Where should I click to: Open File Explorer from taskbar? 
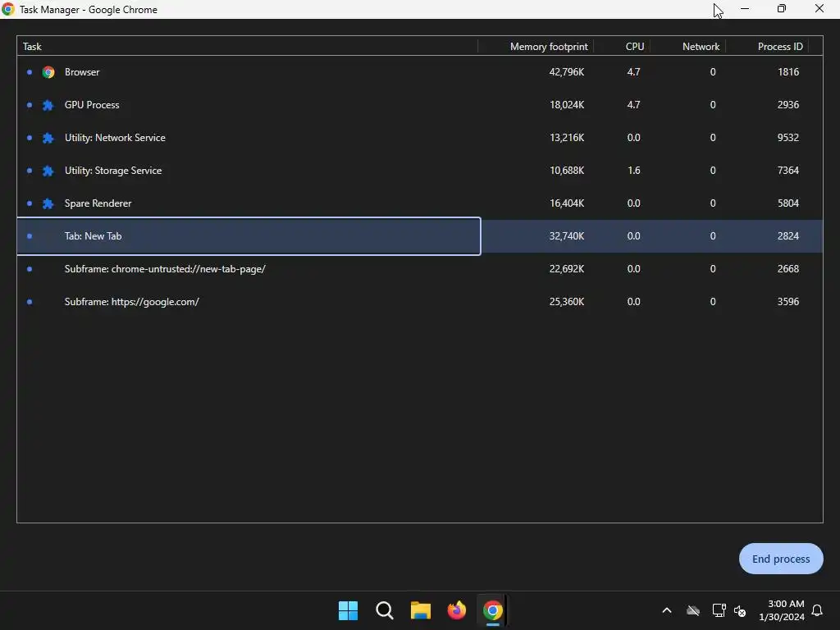tap(421, 610)
